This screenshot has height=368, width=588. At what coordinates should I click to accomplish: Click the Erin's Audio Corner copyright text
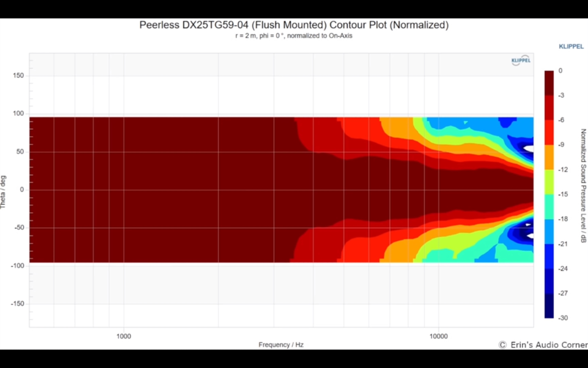(543, 345)
